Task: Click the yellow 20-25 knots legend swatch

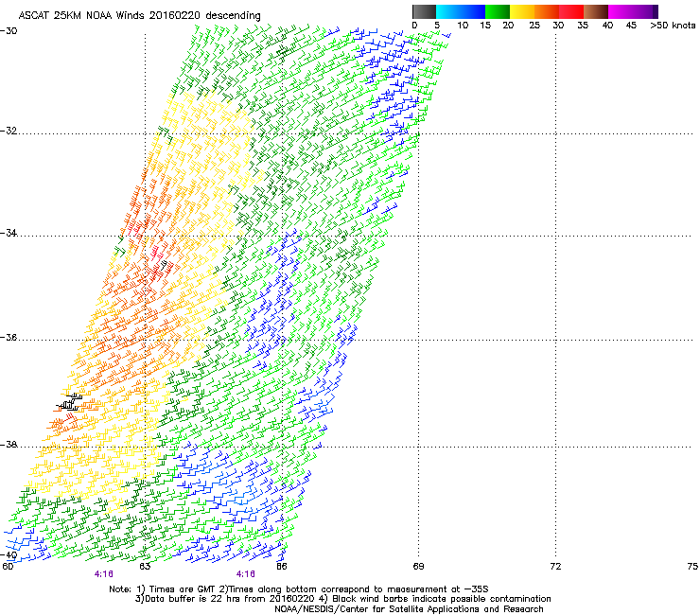Action: (522, 11)
